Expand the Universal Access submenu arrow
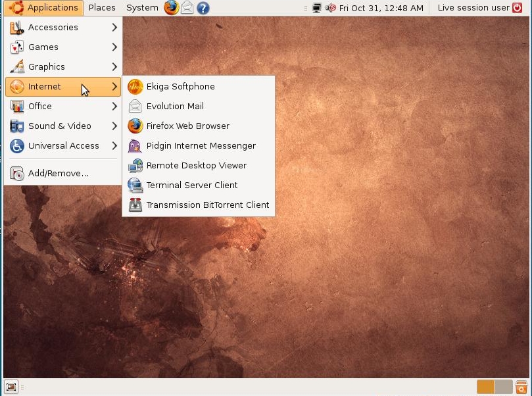The height and width of the screenshot is (396, 532). tap(114, 146)
